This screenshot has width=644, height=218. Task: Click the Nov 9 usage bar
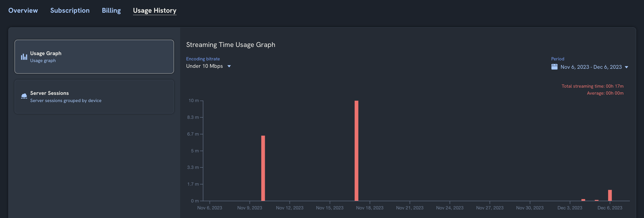263,168
